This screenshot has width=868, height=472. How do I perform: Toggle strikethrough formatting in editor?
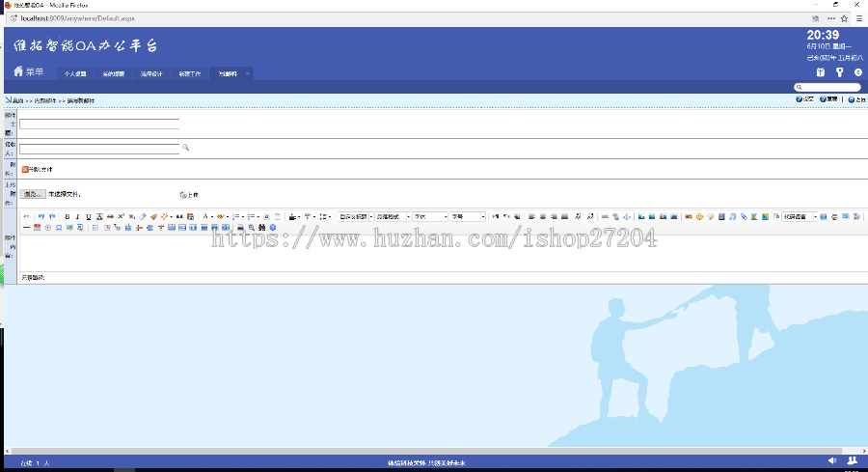(110, 216)
